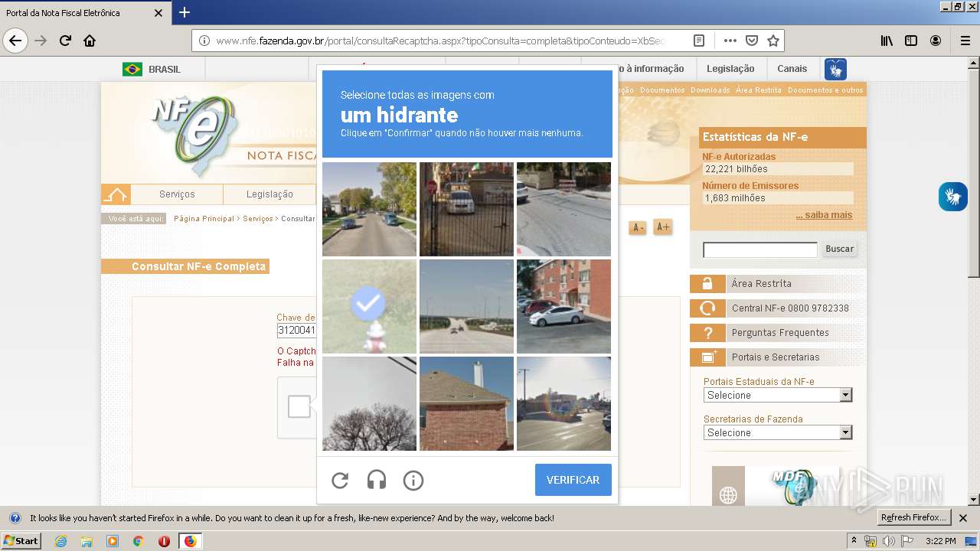Click the site search input field

pos(760,249)
